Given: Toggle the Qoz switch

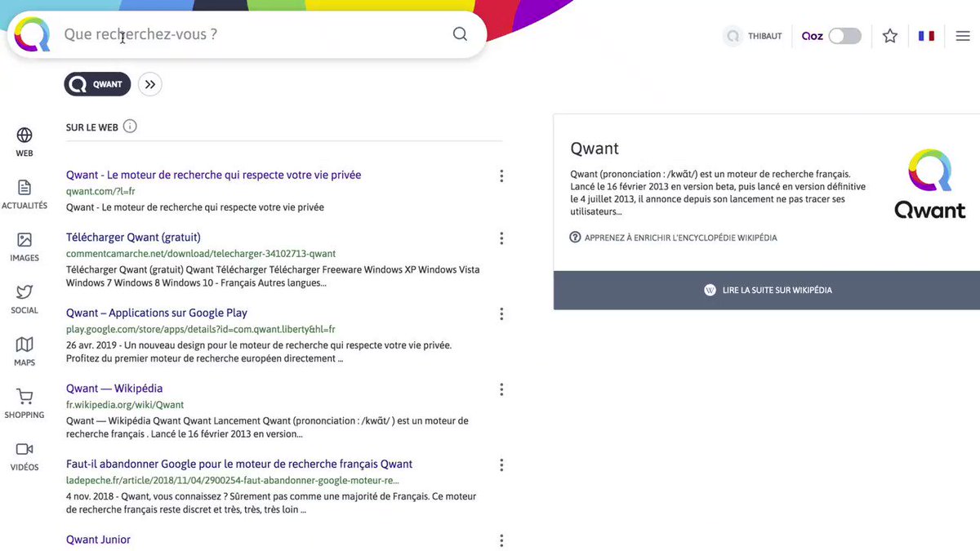Looking at the screenshot, I should (844, 36).
